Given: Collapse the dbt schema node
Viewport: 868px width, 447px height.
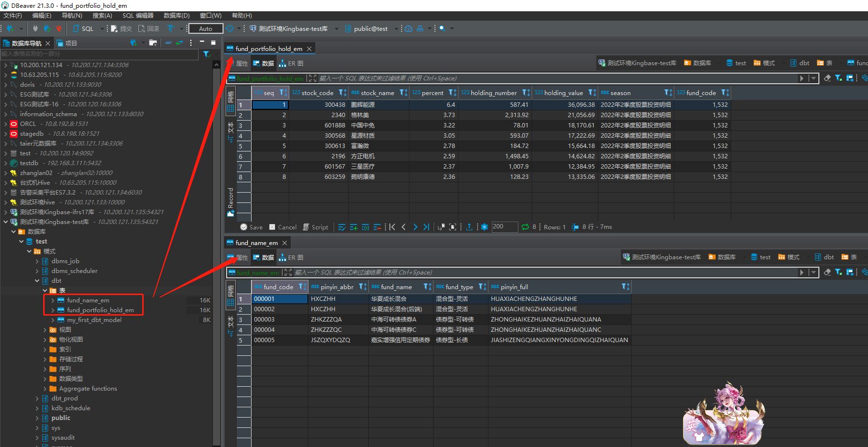Looking at the screenshot, I should point(37,281).
